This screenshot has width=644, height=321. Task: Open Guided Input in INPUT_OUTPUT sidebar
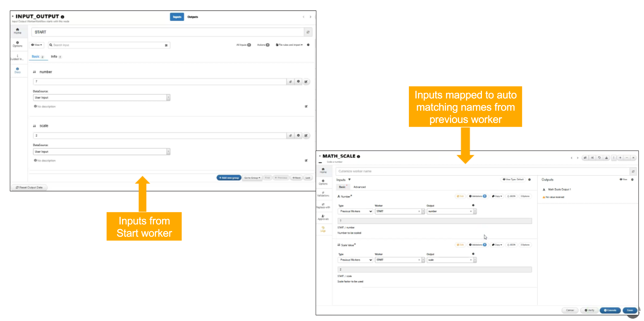point(17,57)
